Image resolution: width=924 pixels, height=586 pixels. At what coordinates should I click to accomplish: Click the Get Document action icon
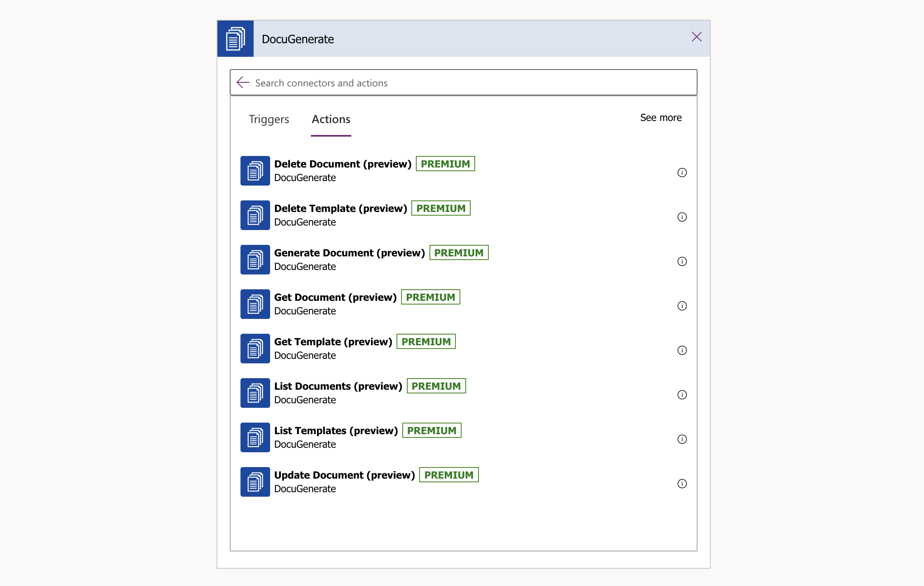click(x=255, y=304)
